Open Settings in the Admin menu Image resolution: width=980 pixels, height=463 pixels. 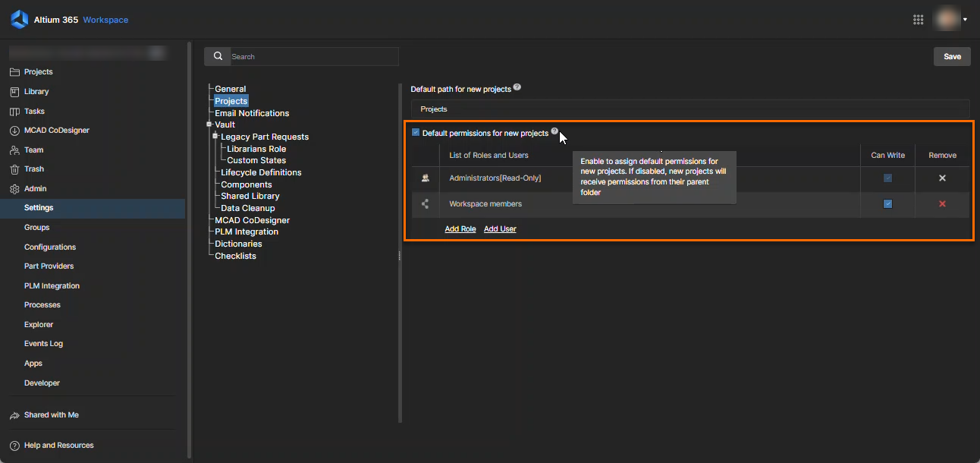click(39, 208)
